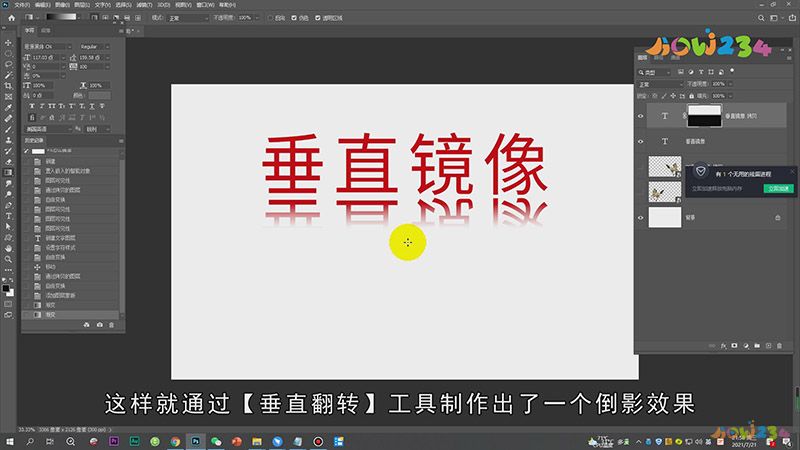
Task: Click the font size input field
Action: tap(46, 58)
